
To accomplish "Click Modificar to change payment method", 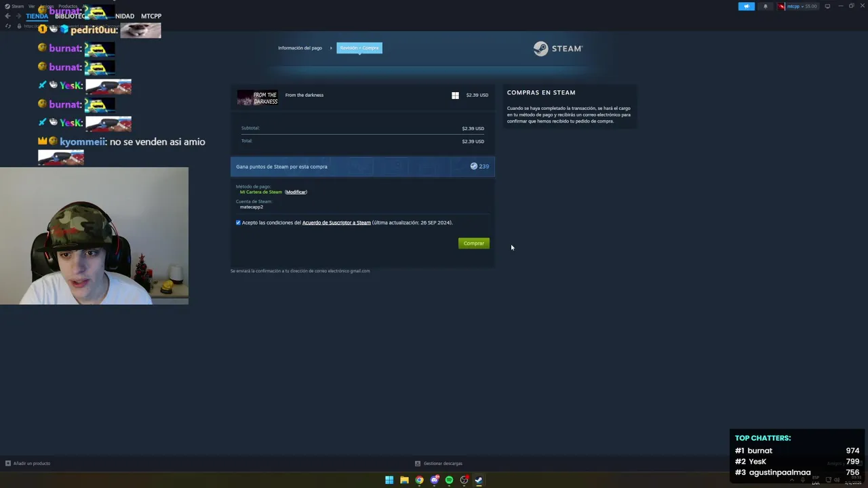I will click(296, 192).
